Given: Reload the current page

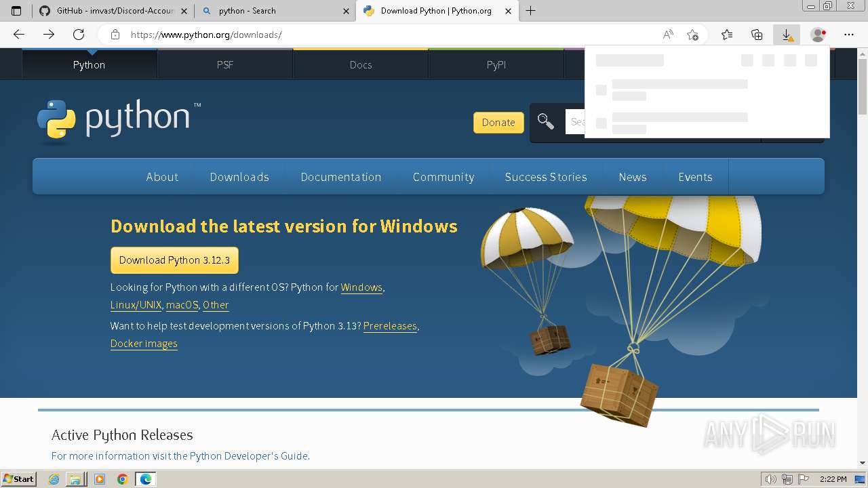Looking at the screenshot, I should [x=79, y=35].
